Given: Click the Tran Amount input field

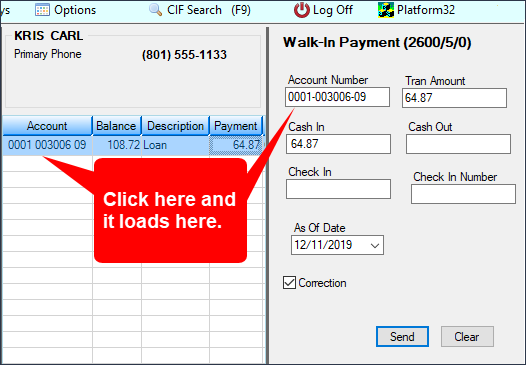Looking at the screenshot, I should tap(454, 98).
